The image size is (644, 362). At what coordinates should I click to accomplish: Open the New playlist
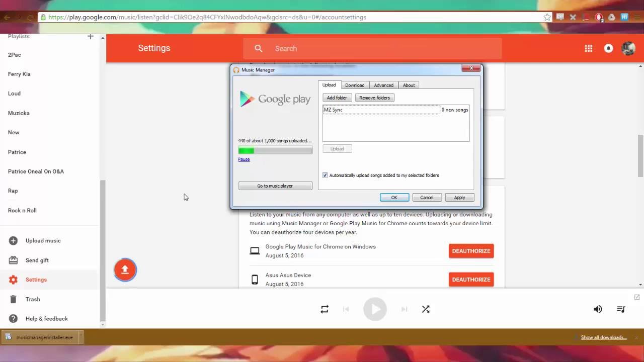point(14,133)
